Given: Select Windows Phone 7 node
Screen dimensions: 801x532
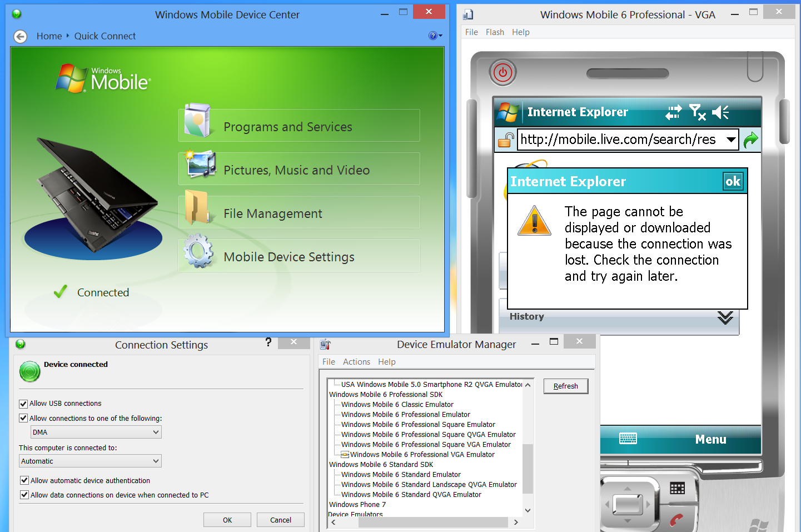Looking at the screenshot, I should (x=357, y=504).
